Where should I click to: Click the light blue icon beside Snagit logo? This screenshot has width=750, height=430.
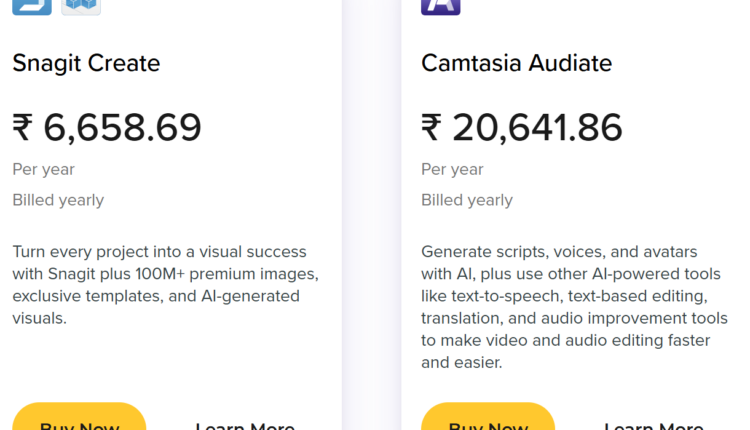coord(81,5)
